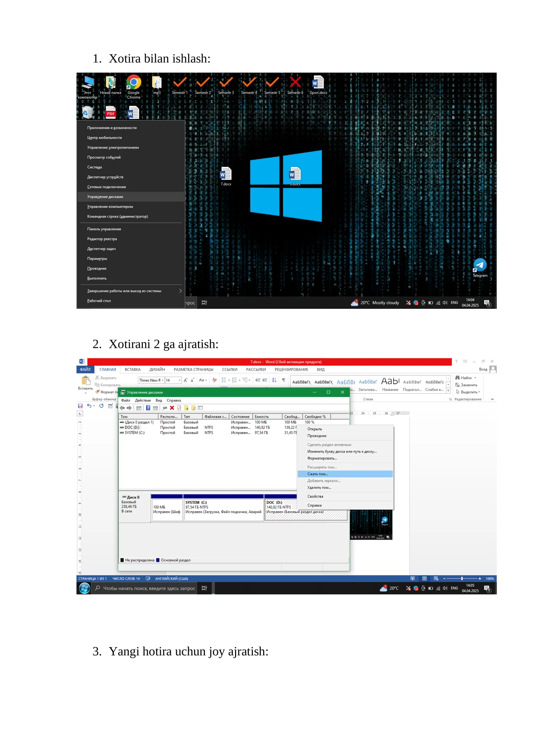The width and height of the screenshot is (535, 756).
Task: Toggle the paragraph marks (¶) button
Action: click(x=284, y=380)
